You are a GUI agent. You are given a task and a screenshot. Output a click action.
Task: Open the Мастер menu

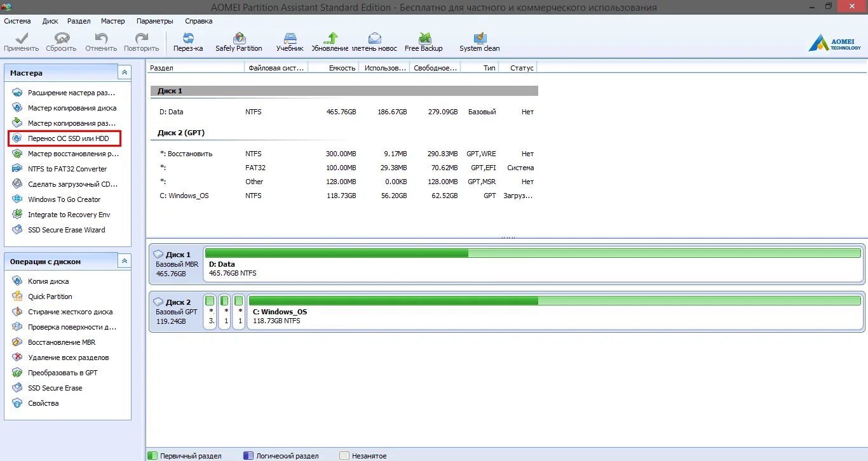click(x=113, y=21)
